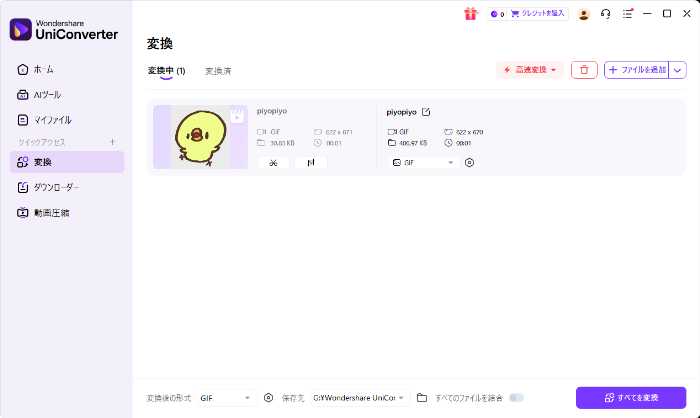Click the output size 322 x 670 text
The width and height of the screenshot is (700, 418).
(x=469, y=132)
